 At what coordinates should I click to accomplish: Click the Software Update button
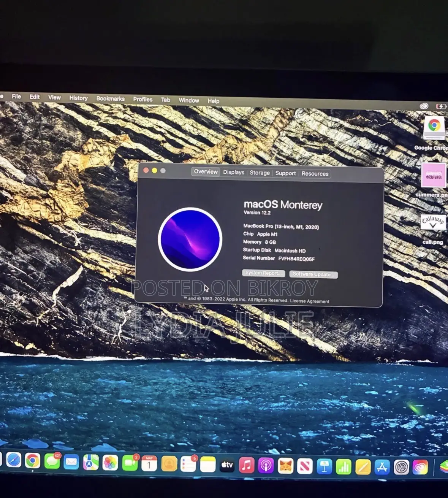click(313, 274)
